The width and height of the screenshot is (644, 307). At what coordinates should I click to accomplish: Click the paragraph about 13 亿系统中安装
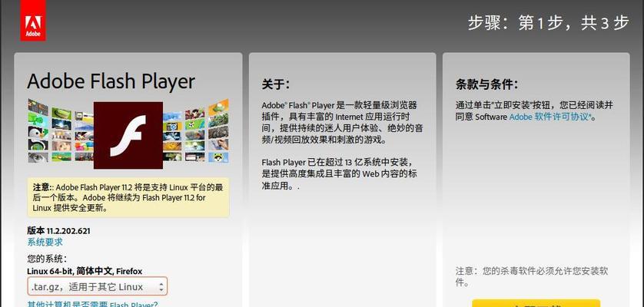coord(340,174)
